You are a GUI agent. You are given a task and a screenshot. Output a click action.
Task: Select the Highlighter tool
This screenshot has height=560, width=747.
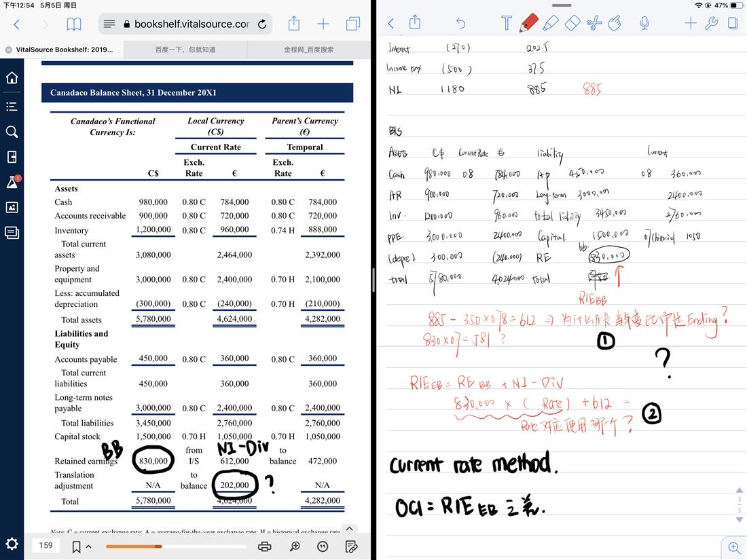point(550,23)
